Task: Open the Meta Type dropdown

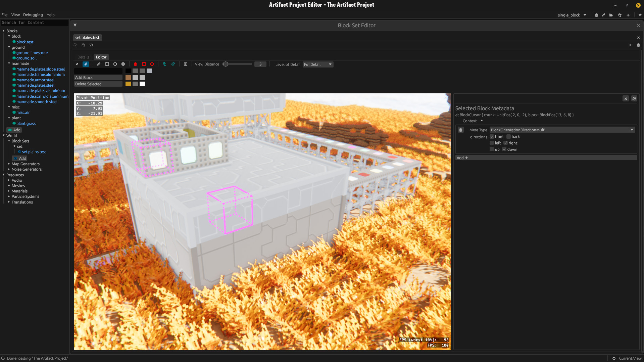Action: point(562,130)
